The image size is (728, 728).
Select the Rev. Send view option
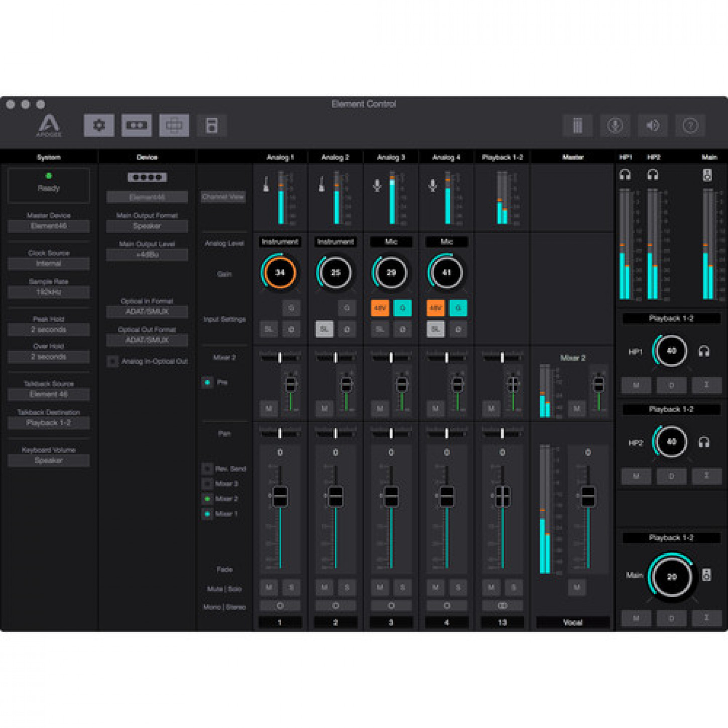pyautogui.click(x=207, y=469)
